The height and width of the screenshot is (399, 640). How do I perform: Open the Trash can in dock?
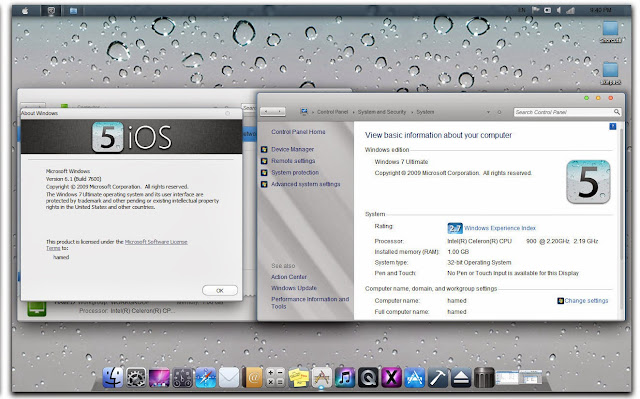484,377
